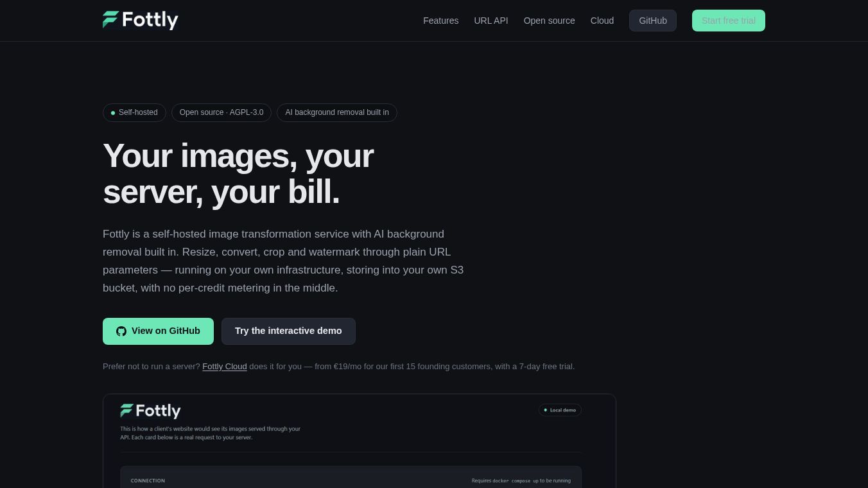Start the free trial
The width and height of the screenshot is (868, 488).
[x=729, y=21]
